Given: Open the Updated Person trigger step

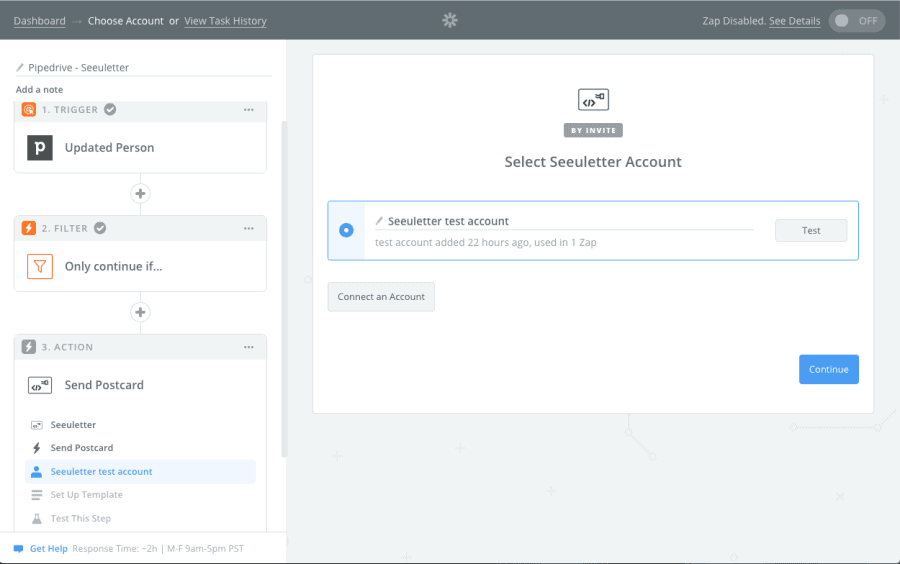Looking at the screenshot, I should (x=140, y=147).
